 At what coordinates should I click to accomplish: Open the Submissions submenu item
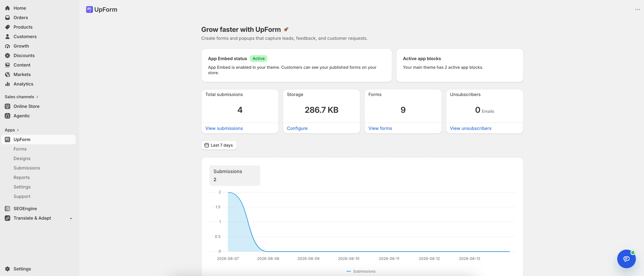point(27,168)
